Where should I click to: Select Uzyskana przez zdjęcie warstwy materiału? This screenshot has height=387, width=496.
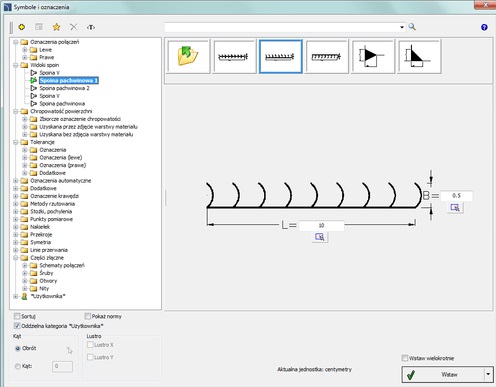coord(88,127)
